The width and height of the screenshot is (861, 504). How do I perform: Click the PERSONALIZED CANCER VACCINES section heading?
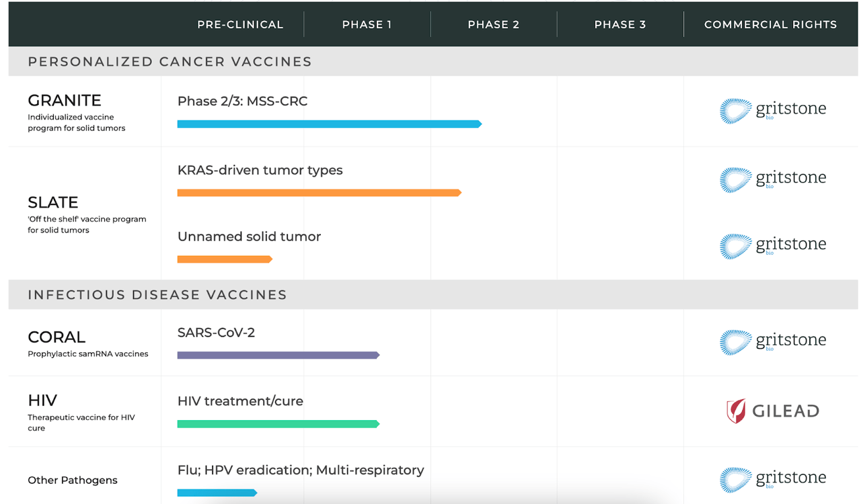click(170, 62)
